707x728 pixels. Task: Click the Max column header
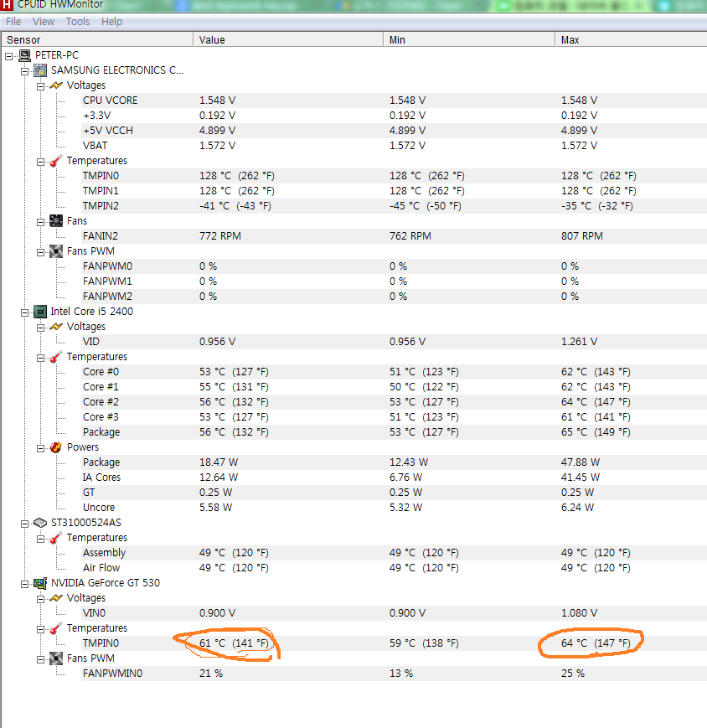(632, 40)
